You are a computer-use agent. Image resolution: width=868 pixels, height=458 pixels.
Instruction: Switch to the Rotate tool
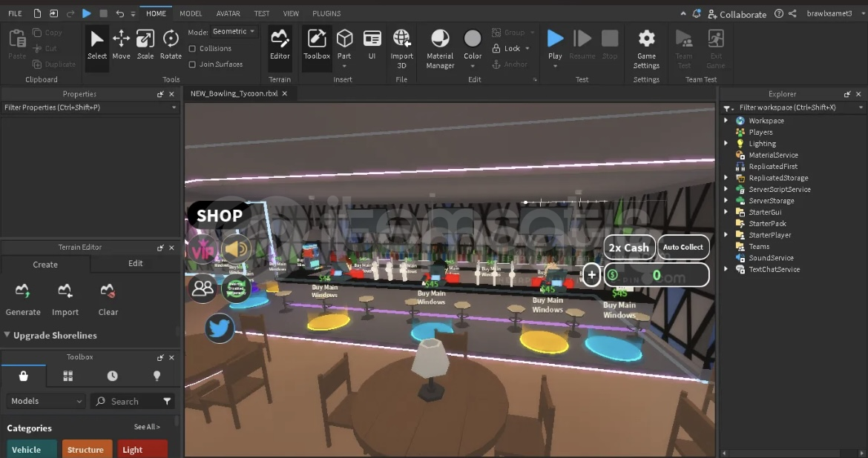tap(171, 44)
